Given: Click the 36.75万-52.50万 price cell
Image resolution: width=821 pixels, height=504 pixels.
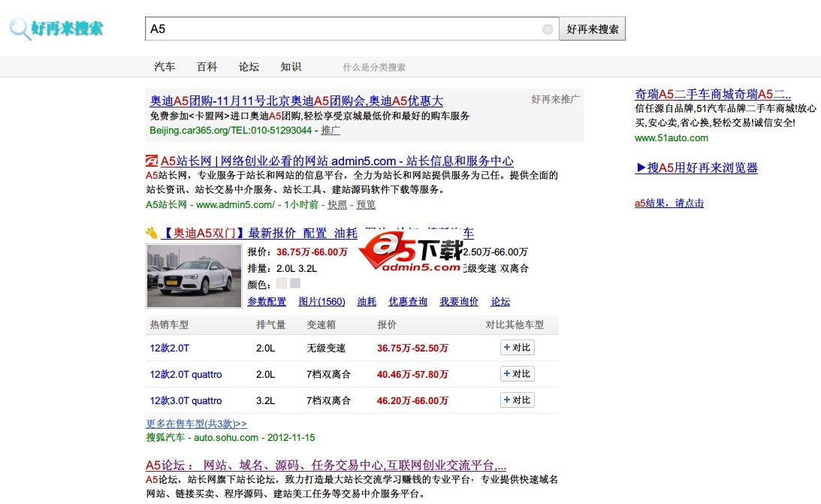Looking at the screenshot, I should 412,348.
